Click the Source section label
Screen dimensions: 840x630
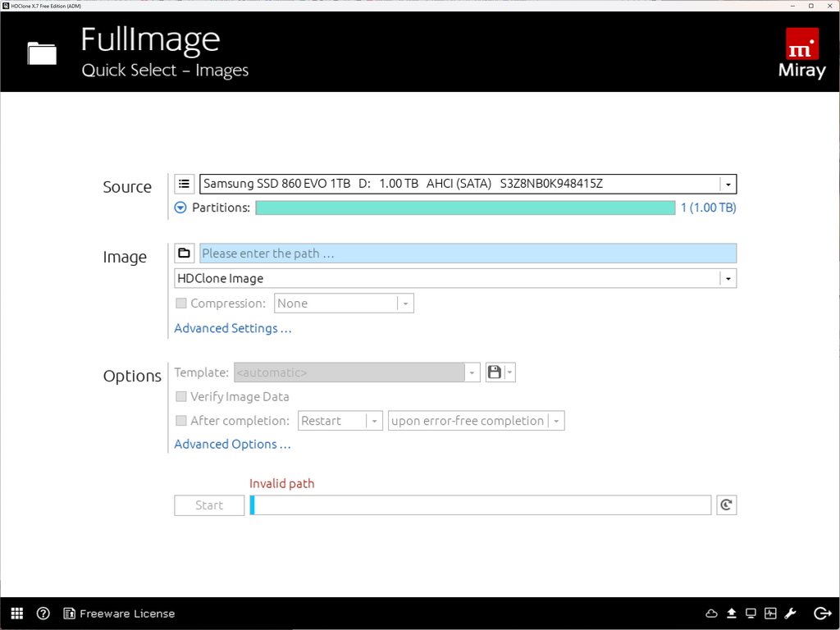[127, 186]
